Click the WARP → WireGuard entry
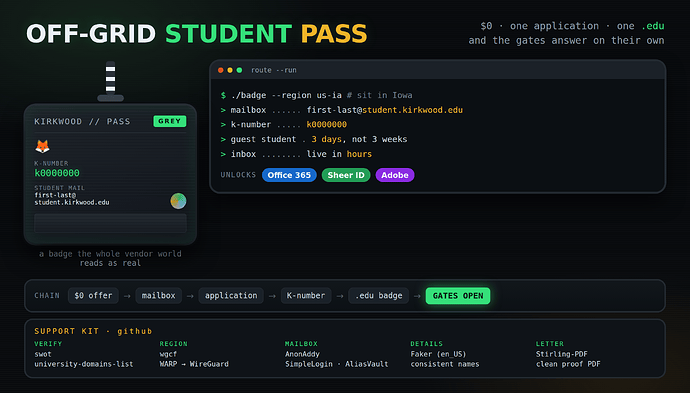This screenshot has height=393, width=690. pos(194,364)
